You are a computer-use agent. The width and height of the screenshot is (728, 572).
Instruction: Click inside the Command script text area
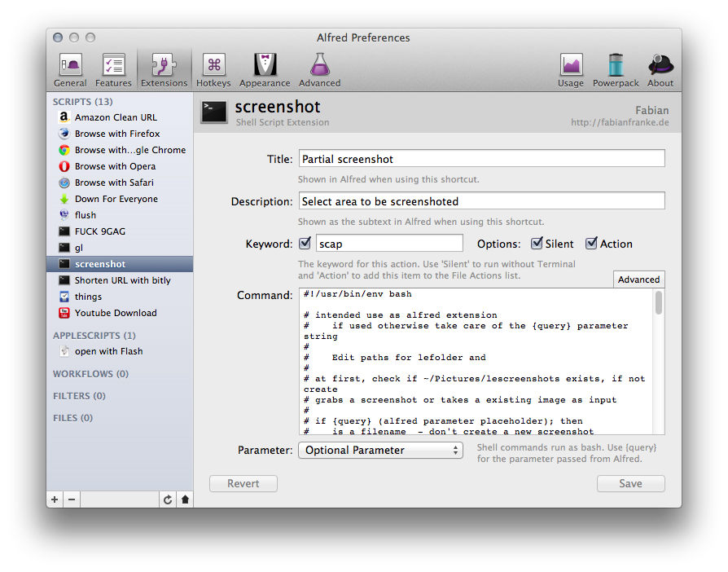(x=476, y=362)
